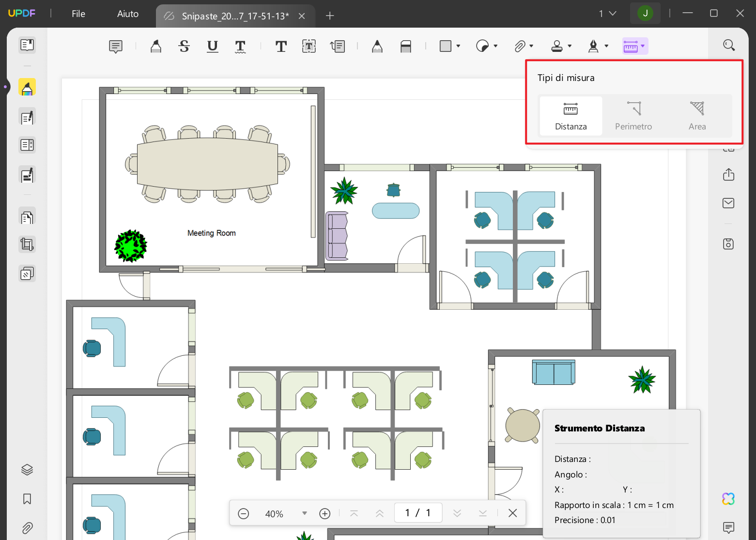Image resolution: width=756 pixels, height=540 pixels.
Task: Select the Text comment tool
Action: [x=281, y=47]
